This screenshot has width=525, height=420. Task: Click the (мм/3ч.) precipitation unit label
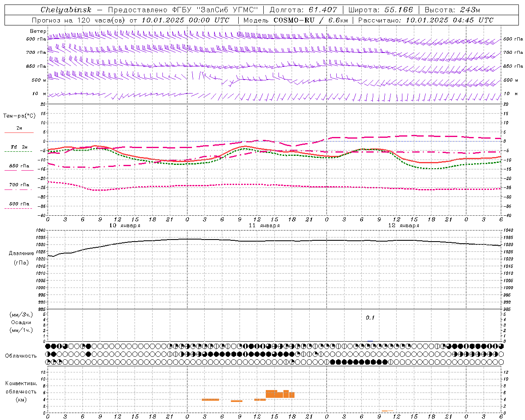pos(21,315)
